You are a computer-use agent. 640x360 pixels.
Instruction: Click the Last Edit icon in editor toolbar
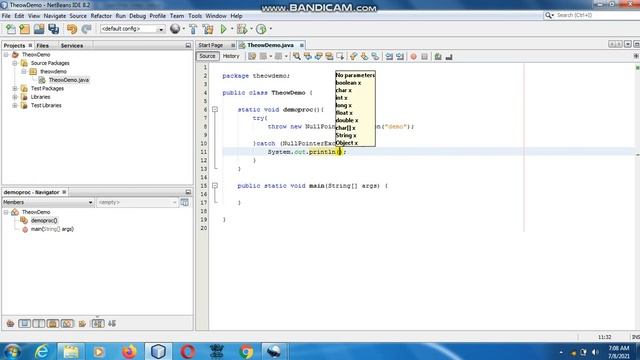pos(252,56)
